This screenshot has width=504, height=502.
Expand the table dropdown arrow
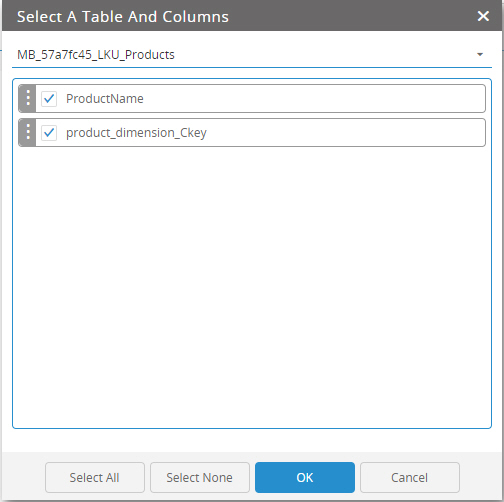coord(480,54)
